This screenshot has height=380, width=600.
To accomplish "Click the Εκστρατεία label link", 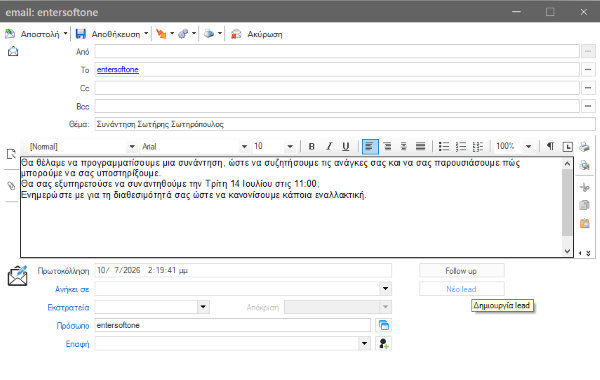I will coord(68,307).
